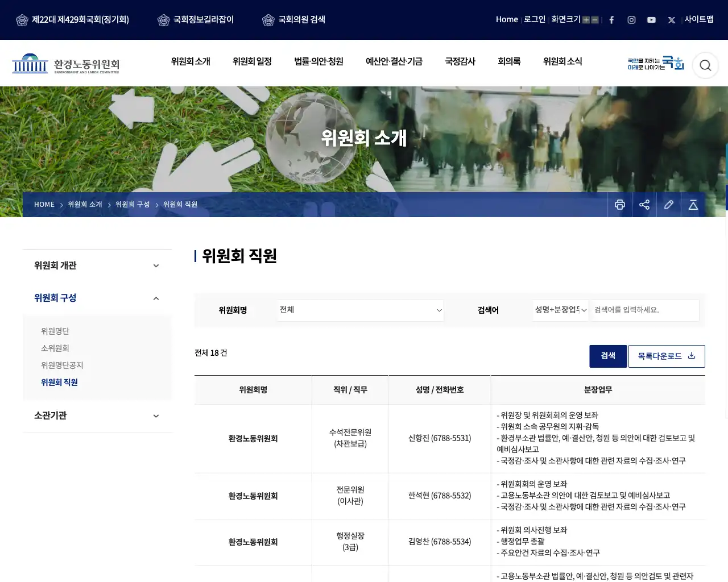Click the 환경노동위원회 logo
Screen dimensions: 728x582
[x=66, y=64]
